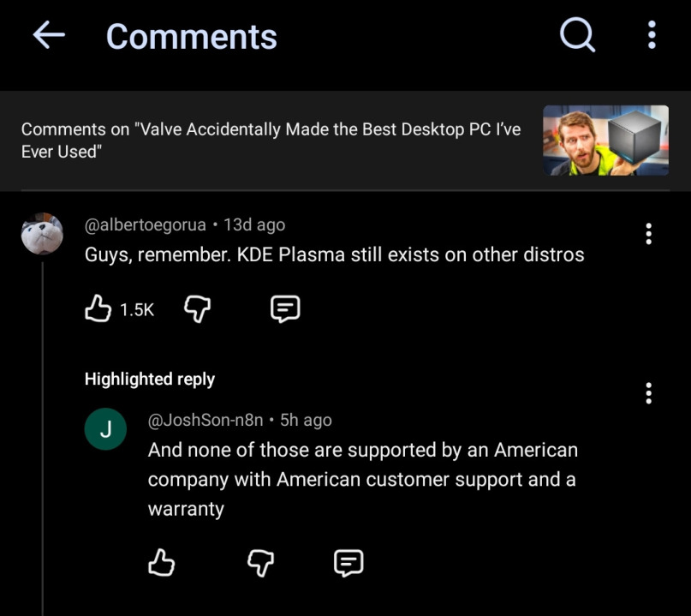The height and width of the screenshot is (616, 691).
Task: Open the comments search magnifier
Action: (x=577, y=35)
